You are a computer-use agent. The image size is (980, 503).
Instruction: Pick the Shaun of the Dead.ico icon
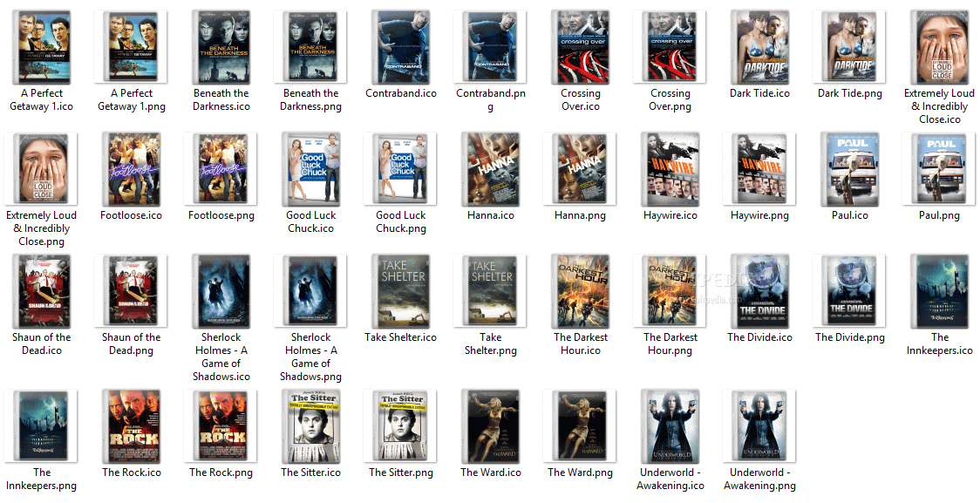point(41,291)
